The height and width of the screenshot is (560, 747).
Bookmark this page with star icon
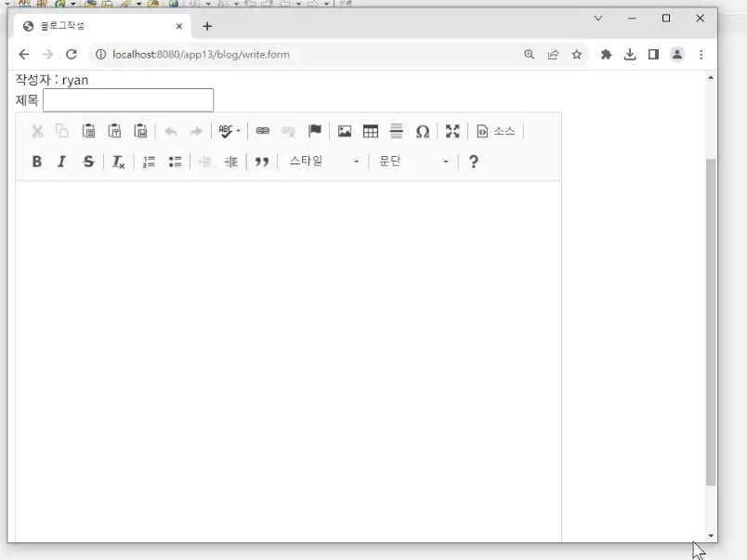[x=577, y=54]
